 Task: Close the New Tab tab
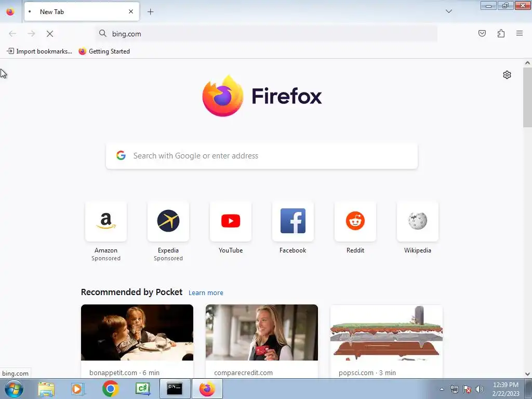[130, 12]
